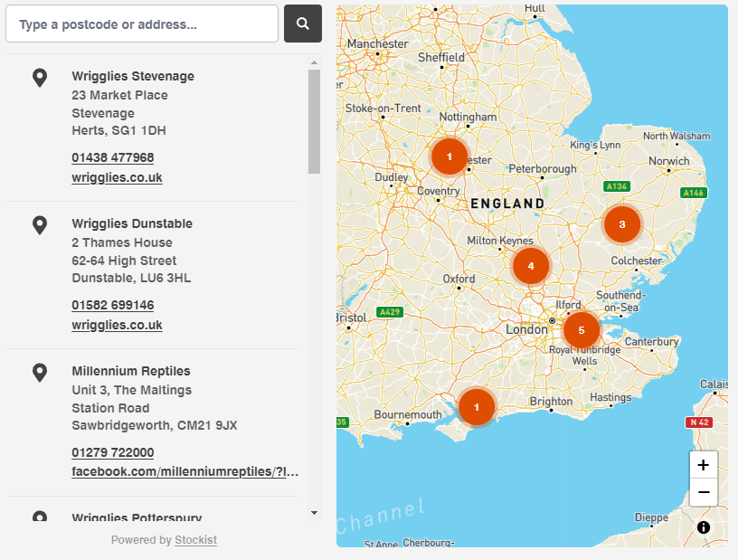The width and height of the screenshot is (738, 560).
Task: Click scroll down arrow of store list
Action: pos(314,513)
